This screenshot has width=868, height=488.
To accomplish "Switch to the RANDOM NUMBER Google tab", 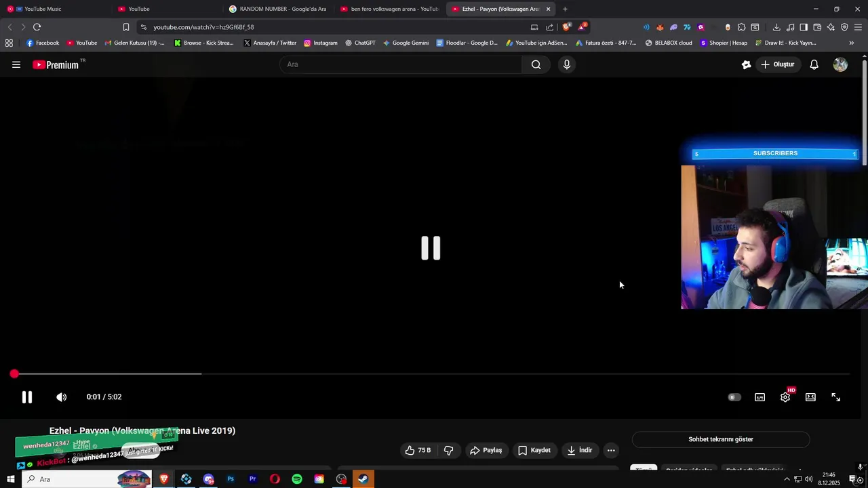I will pyautogui.click(x=278, y=9).
